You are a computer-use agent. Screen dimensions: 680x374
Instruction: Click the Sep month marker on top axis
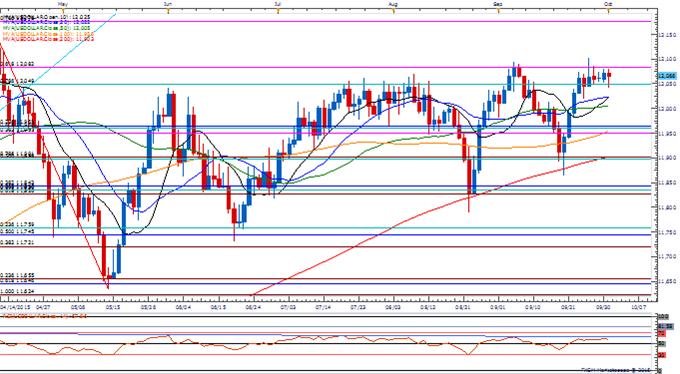click(x=498, y=3)
